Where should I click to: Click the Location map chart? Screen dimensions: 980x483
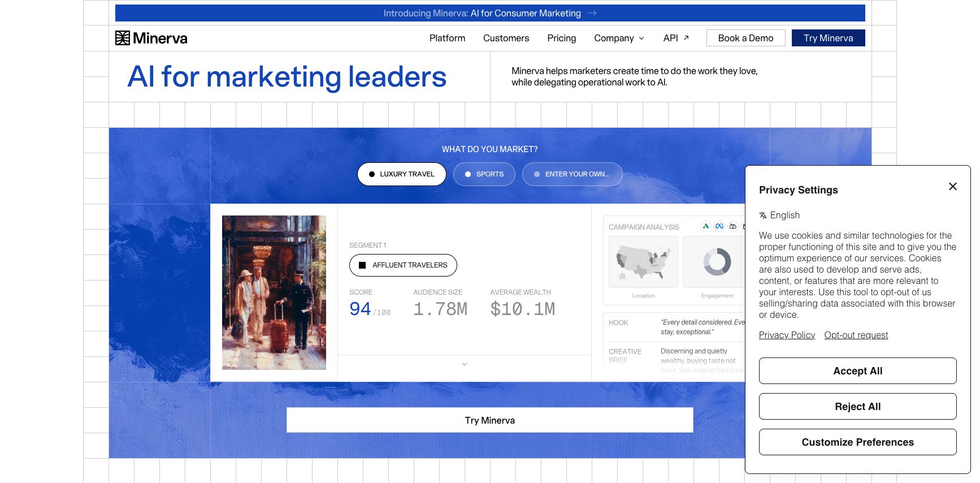tap(643, 262)
